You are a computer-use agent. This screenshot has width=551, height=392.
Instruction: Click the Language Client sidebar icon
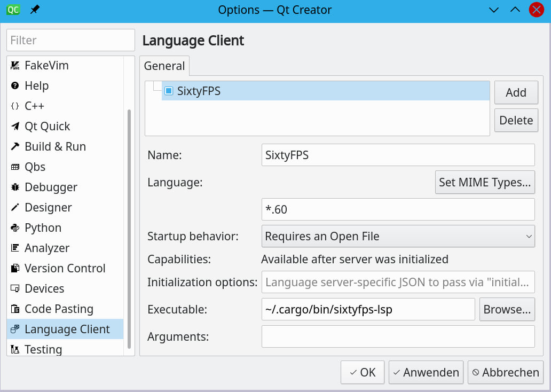pos(15,329)
